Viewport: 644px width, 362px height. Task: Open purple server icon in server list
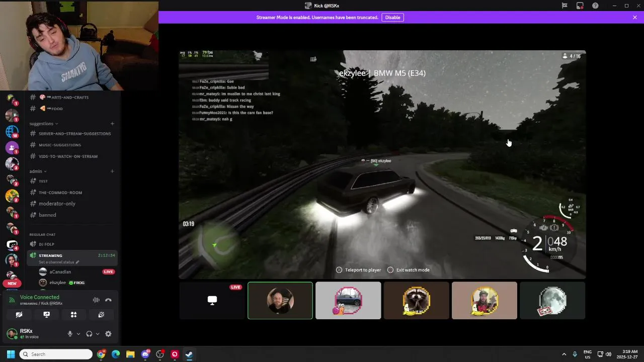pos(12,148)
